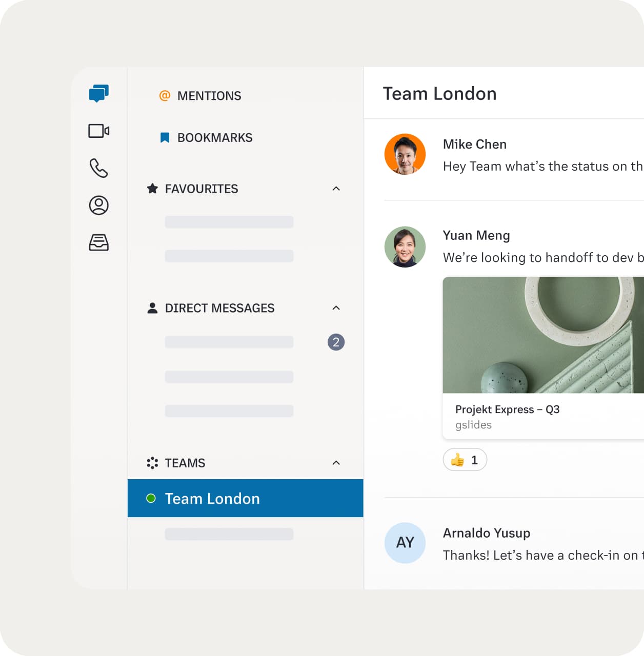Open the video meetings camera icon
The width and height of the screenshot is (644, 656).
pyautogui.click(x=98, y=131)
